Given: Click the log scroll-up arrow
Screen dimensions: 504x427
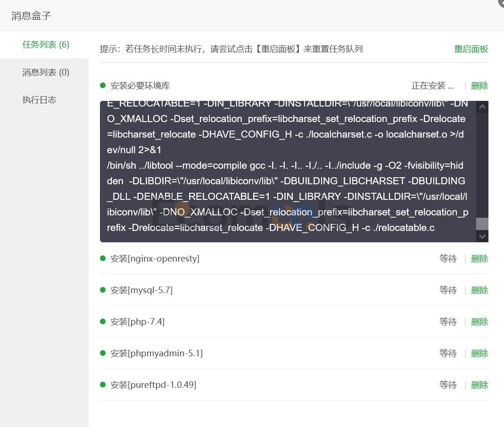Looking at the screenshot, I should coord(482,107).
